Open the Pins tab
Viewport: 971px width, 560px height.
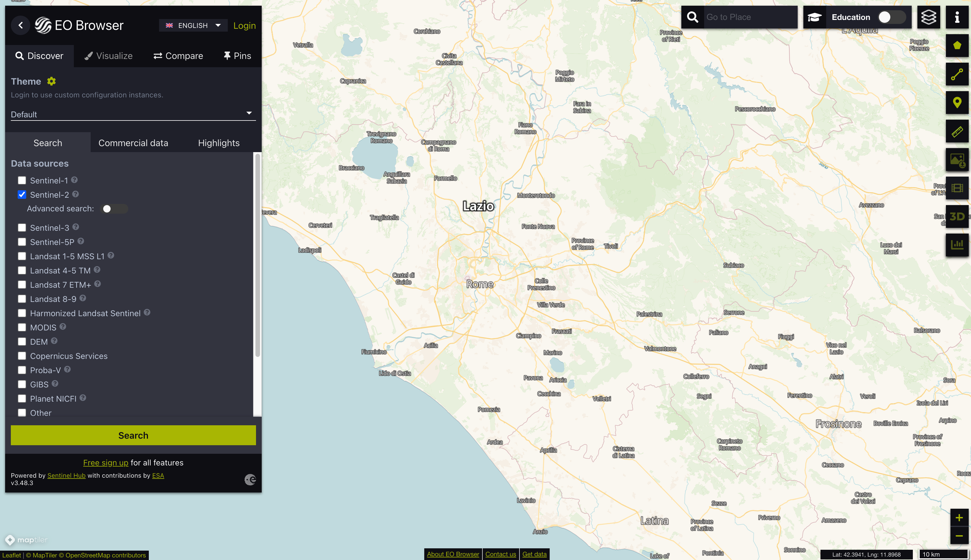pos(237,56)
